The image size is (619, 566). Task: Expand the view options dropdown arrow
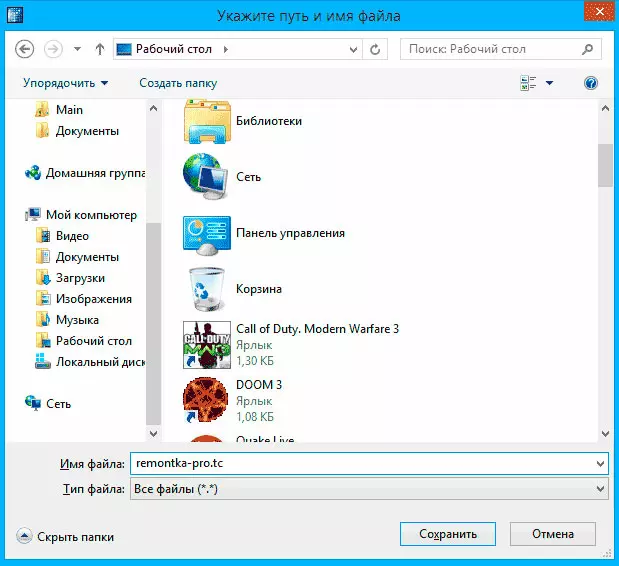point(549,83)
